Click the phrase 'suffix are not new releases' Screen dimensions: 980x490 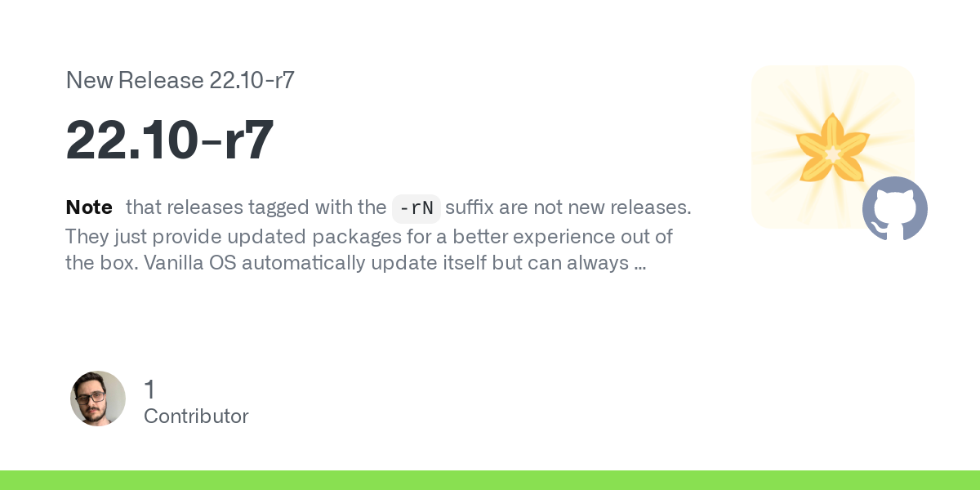click(568, 207)
